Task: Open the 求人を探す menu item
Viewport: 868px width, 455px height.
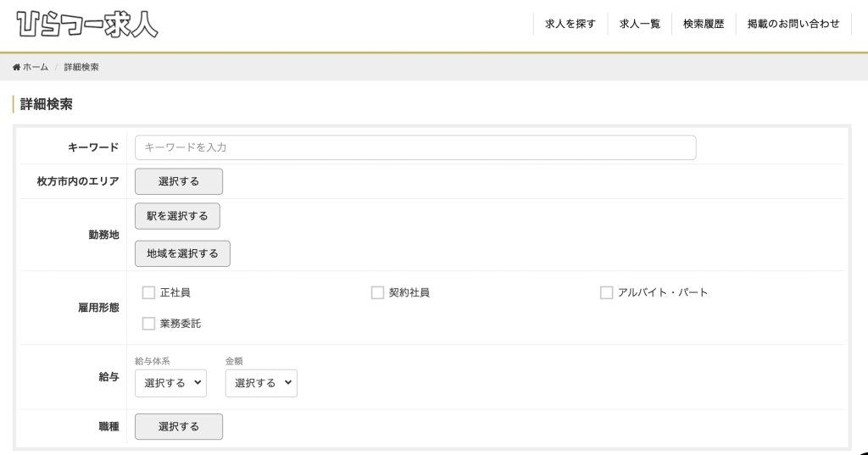Action: coord(570,25)
